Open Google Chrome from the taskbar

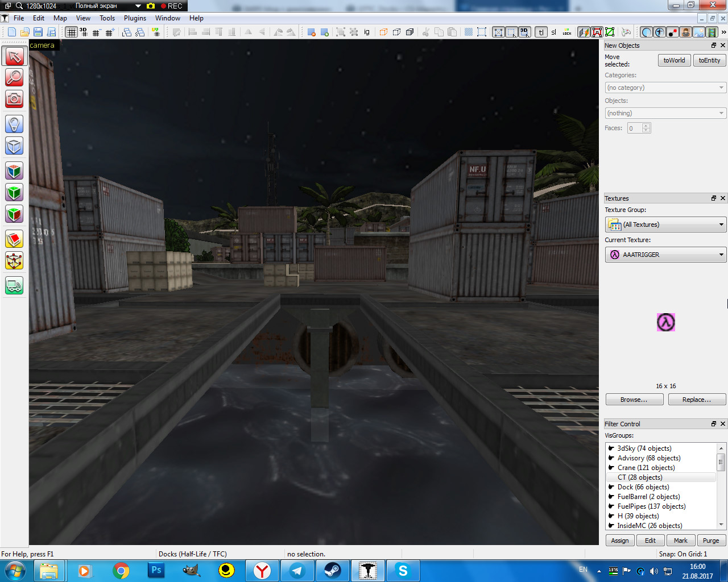(121, 571)
